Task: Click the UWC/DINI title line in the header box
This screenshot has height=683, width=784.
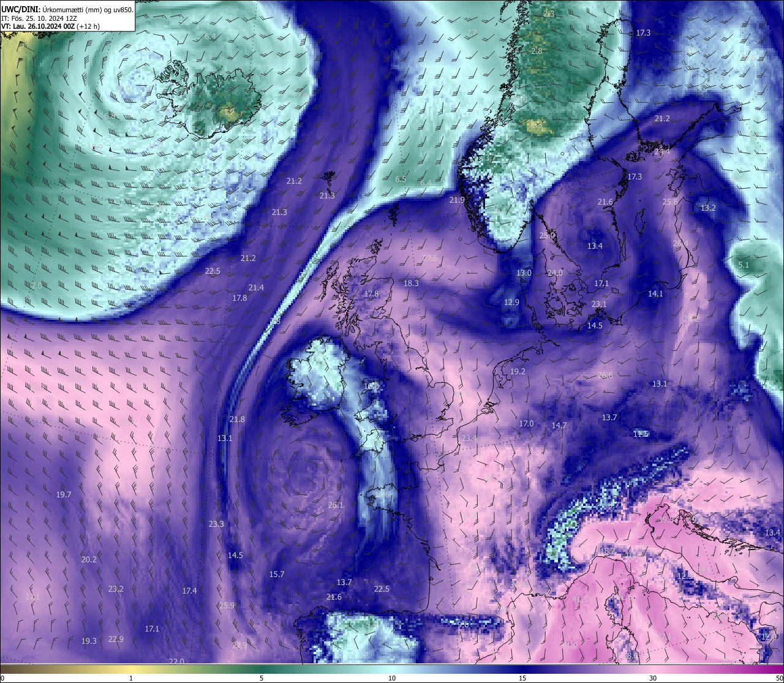Action: pos(67,9)
